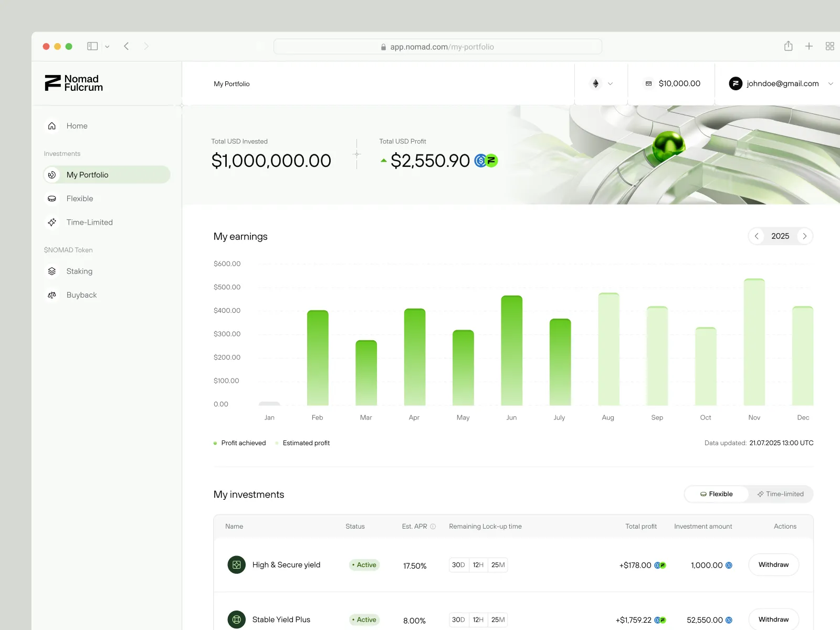The width and height of the screenshot is (840, 630).
Task: Withdraw from High & Secure yield
Action: 773,565
